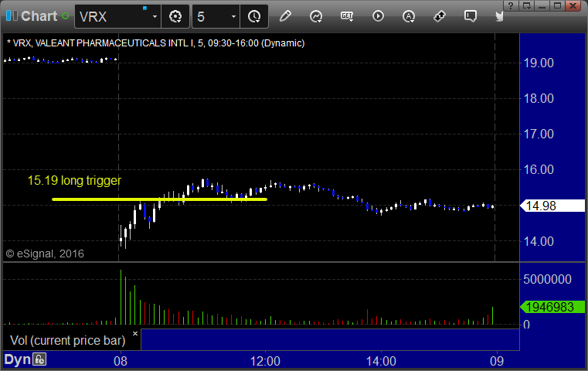Click the 18.00 price axis label
This screenshot has width=588, height=371.
(x=539, y=98)
